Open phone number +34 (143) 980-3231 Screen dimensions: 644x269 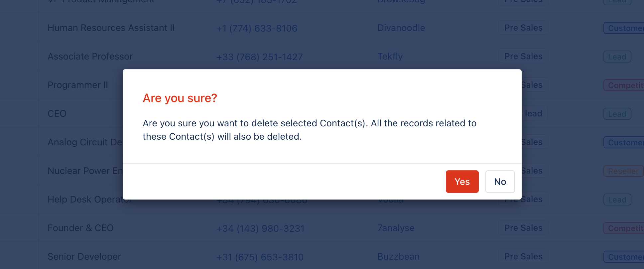tap(260, 228)
